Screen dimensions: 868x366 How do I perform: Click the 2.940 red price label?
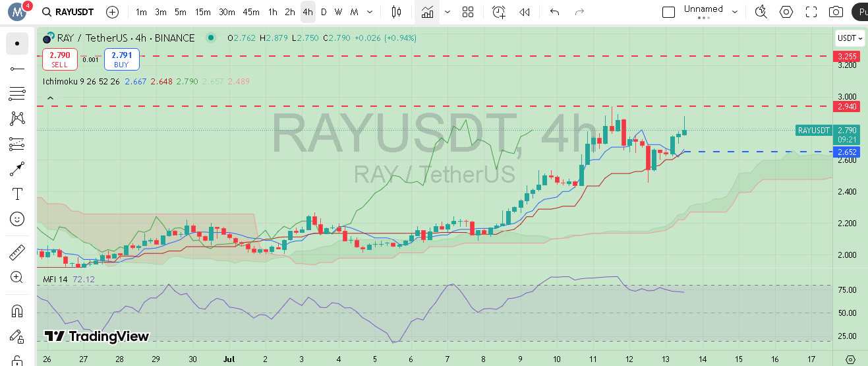tap(848, 106)
